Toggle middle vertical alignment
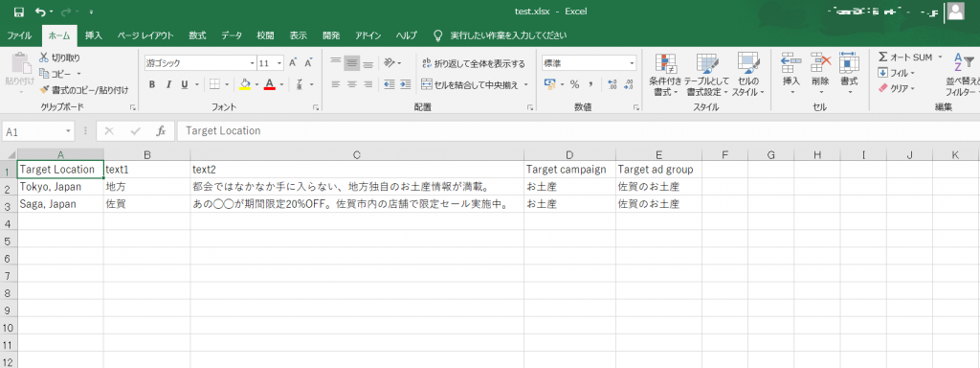980x368 pixels. coord(352,63)
